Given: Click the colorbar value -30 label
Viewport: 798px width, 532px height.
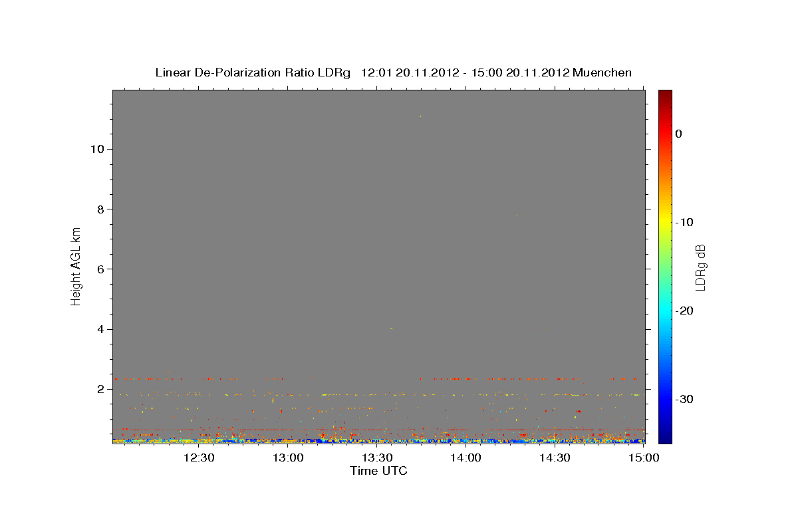Looking at the screenshot, I should point(684,399).
